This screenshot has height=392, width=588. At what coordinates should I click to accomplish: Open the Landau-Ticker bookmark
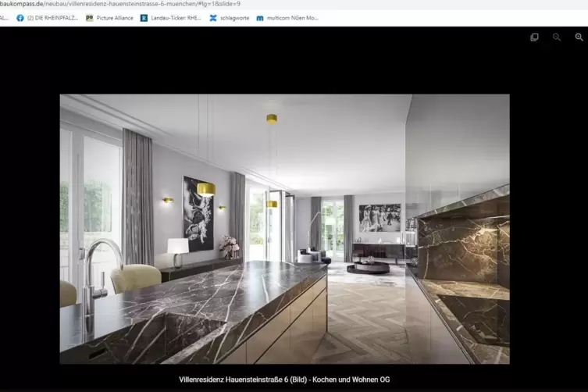coord(171,18)
